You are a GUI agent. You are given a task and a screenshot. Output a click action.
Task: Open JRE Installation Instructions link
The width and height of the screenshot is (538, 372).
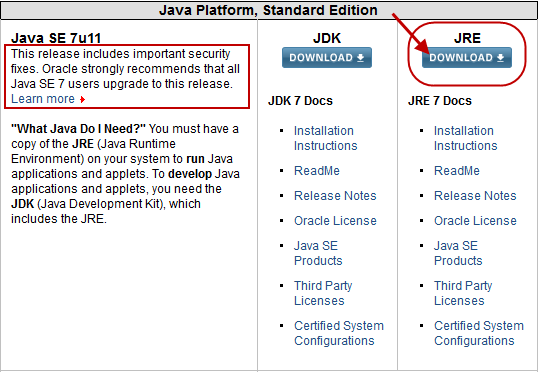point(466,138)
